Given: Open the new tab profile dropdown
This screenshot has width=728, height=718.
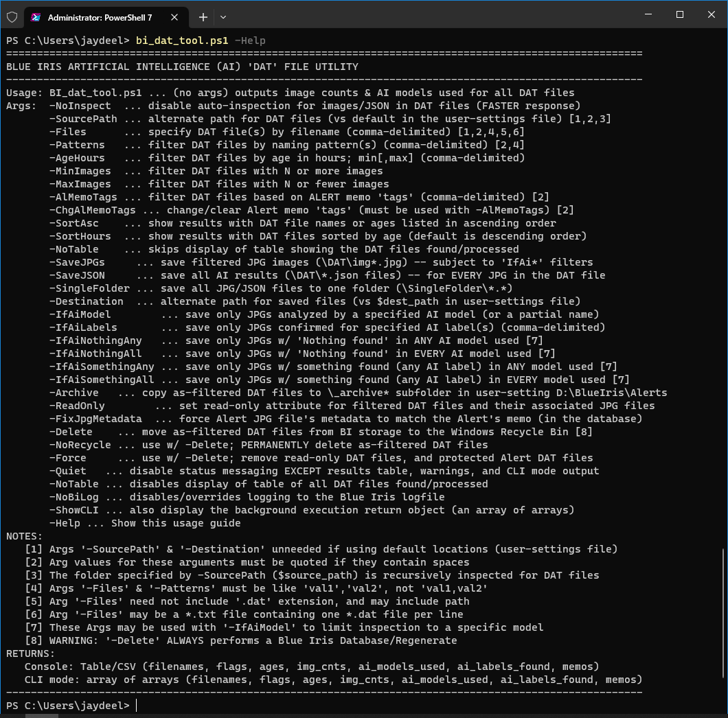Looking at the screenshot, I should click(x=223, y=17).
